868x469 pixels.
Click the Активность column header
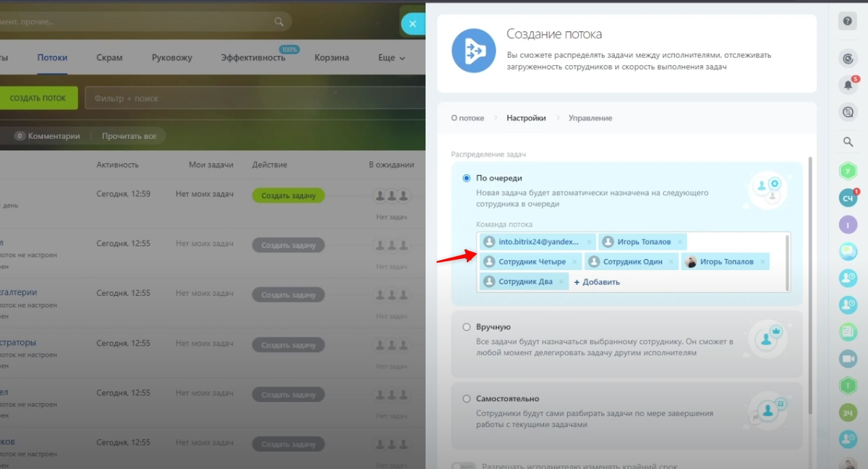click(x=117, y=165)
